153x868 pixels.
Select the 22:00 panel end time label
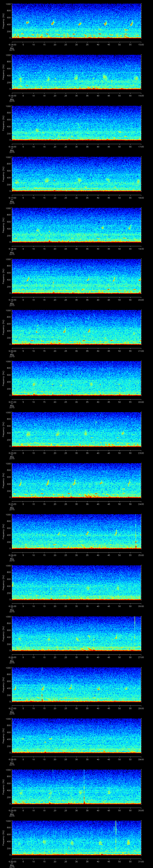[x=141, y=402]
